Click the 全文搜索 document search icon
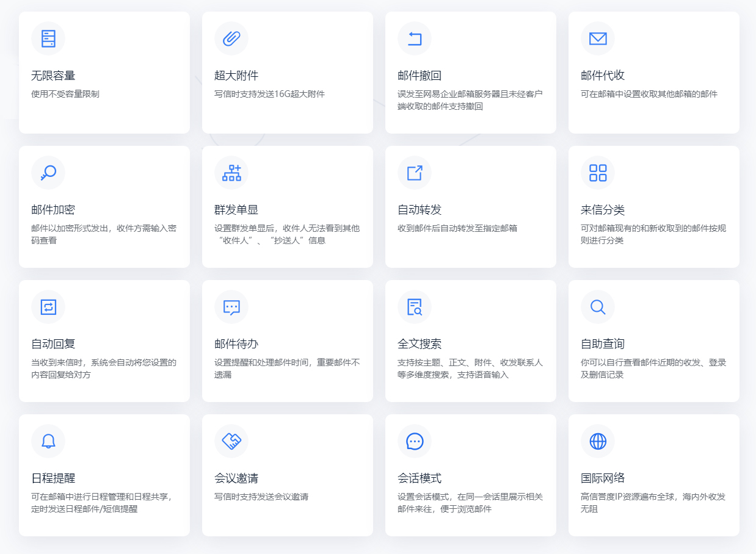Screen dimensions: 756x554 point(415,307)
